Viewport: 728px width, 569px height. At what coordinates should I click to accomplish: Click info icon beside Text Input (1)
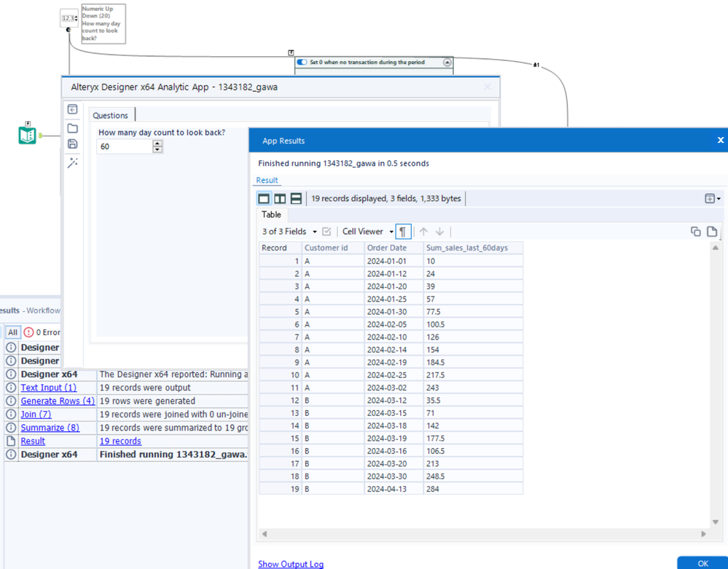pyautogui.click(x=11, y=388)
